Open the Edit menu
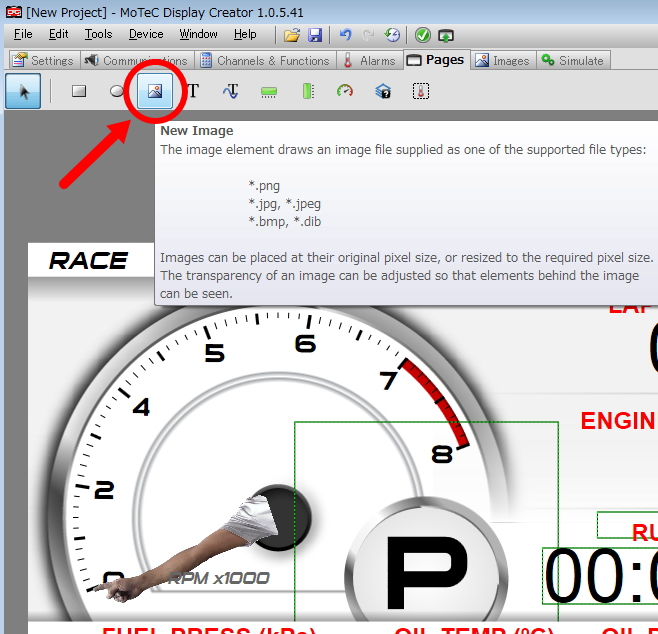This screenshot has height=634, width=658. [x=58, y=34]
